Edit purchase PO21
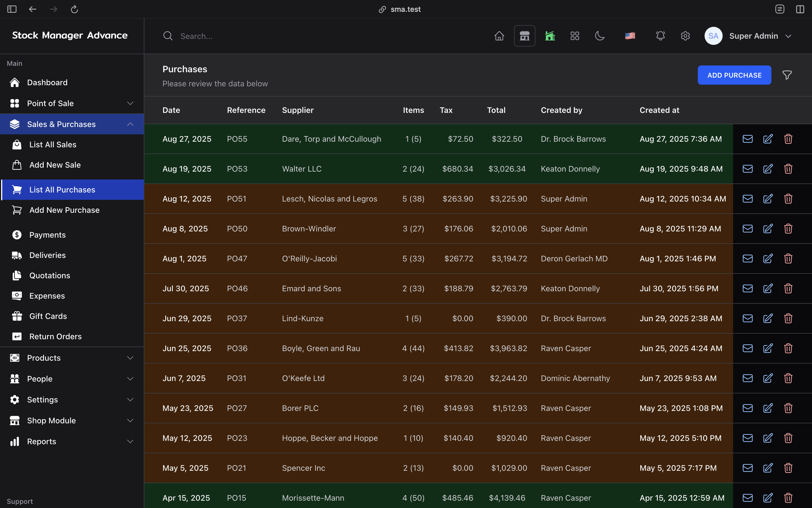Image resolution: width=812 pixels, height=508 pixels. click(768, 468)
